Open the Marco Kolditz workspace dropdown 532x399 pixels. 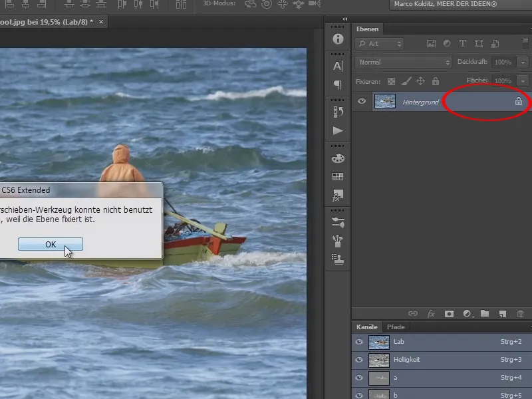460,5
